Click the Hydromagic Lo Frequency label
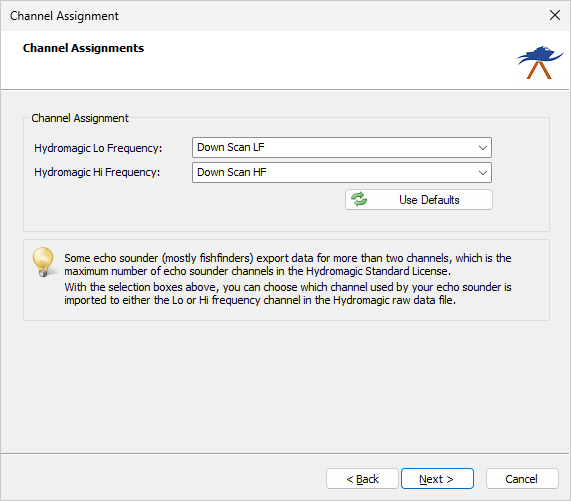 98,148
